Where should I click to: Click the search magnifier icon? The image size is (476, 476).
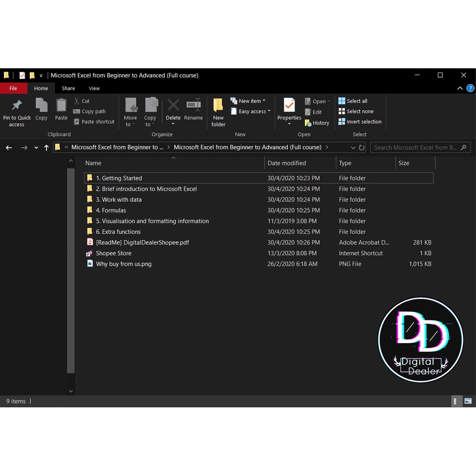pos(463,147)
